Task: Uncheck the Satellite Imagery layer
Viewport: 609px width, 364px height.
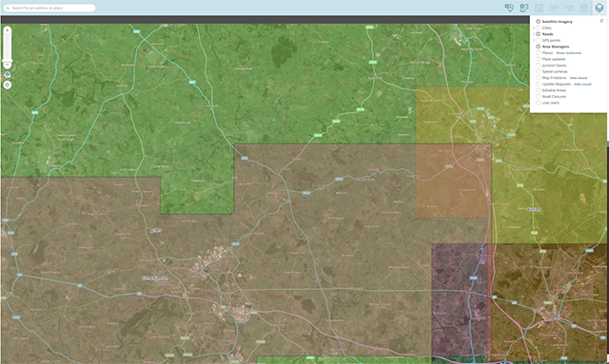Action: [539, 22]
